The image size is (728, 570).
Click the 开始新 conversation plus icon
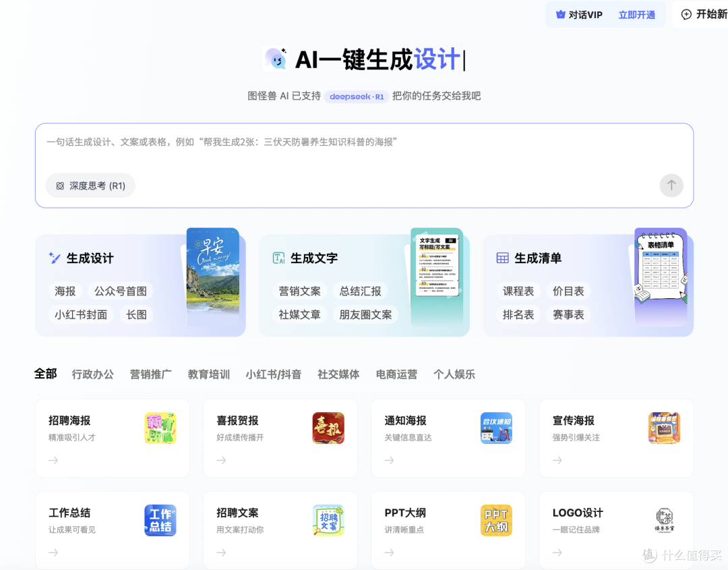686,14
